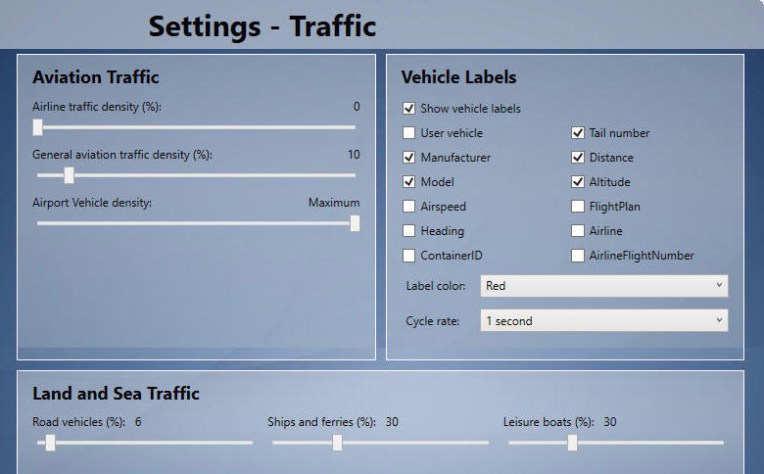Check the Heading label option
764x474 pixels.
pyautogui.click(x=409, y=231)
